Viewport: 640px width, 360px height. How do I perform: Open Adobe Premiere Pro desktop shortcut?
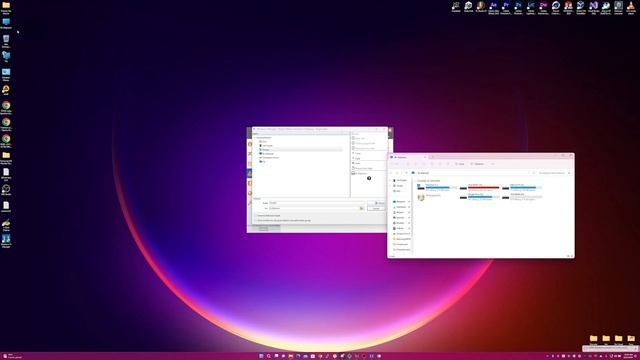pos(506,7)
